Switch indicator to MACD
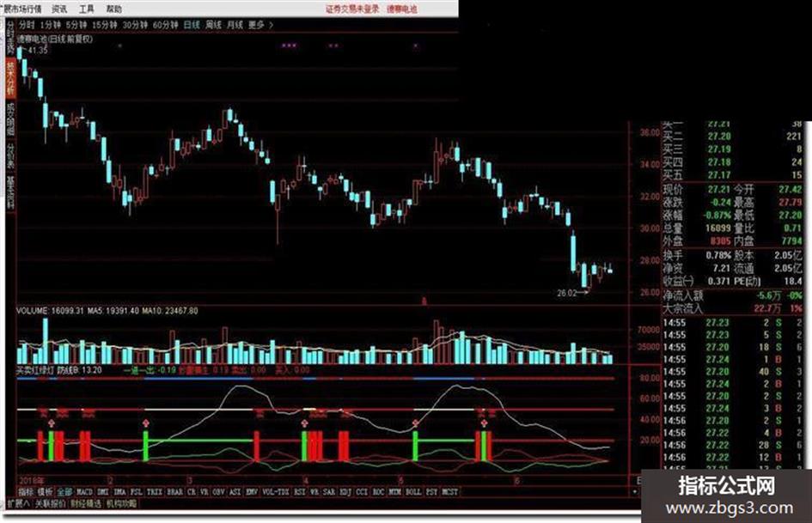This screenshot has height=523, width=812. coord(84,492)
